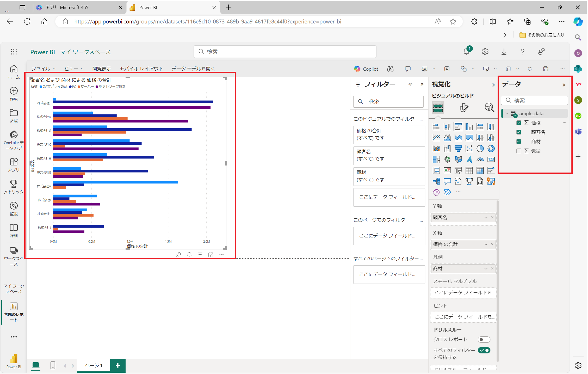This screenshot has width=588, height=374.
Task: Select the table visual icon
Action: 469,170
